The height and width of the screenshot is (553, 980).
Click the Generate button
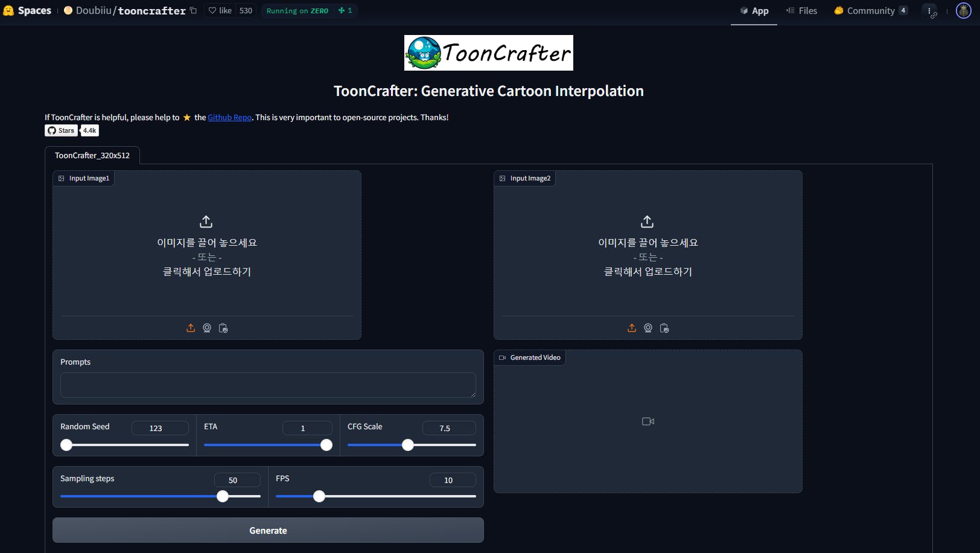coord(268,530)
